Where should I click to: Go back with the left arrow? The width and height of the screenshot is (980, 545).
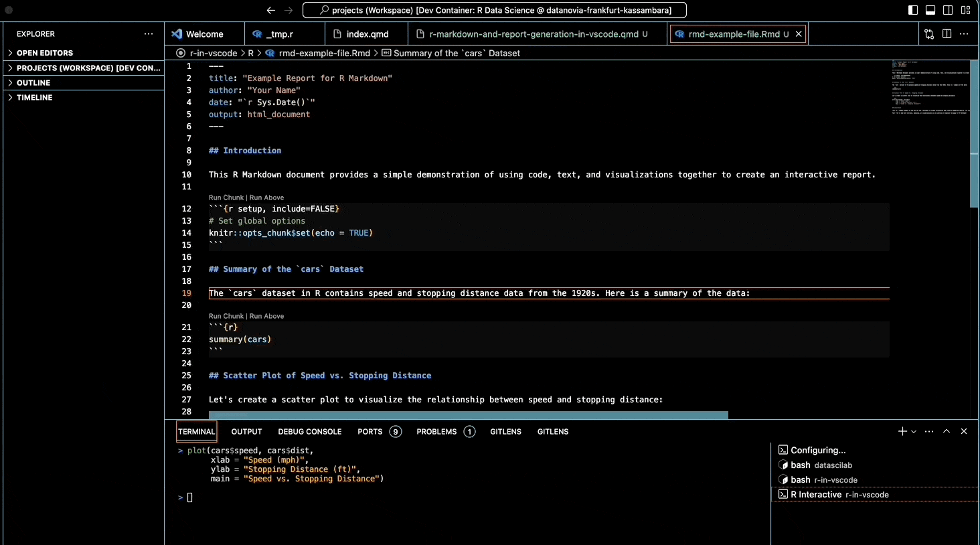[x=270, y=10]
